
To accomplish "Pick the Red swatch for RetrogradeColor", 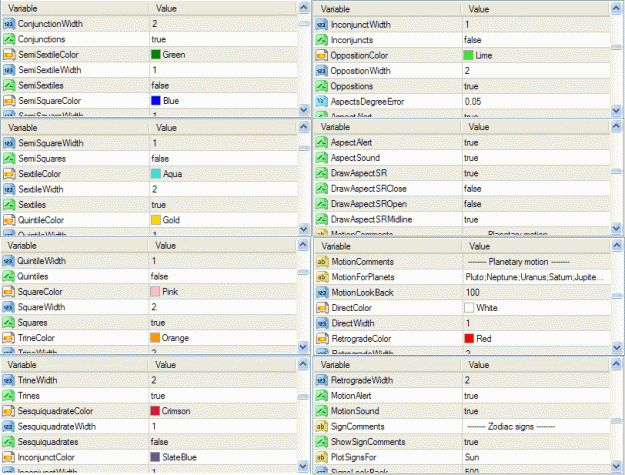I will (x=469, y=339).
